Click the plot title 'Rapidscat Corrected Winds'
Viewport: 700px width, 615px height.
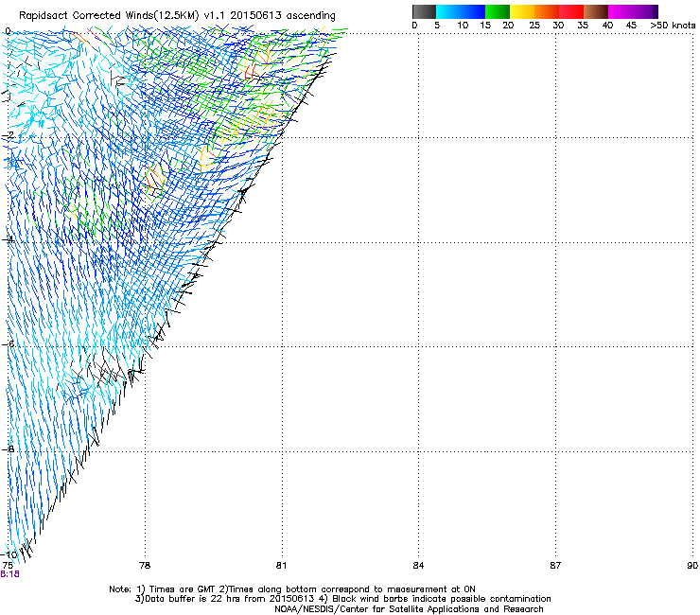[x=86, y=16]
